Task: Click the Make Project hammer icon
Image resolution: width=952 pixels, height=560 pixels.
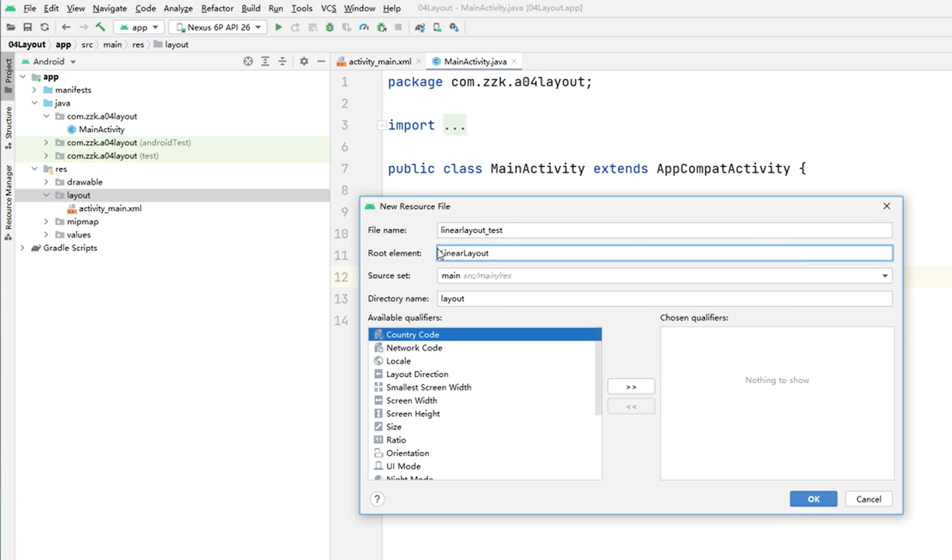Action: (101, 27)
